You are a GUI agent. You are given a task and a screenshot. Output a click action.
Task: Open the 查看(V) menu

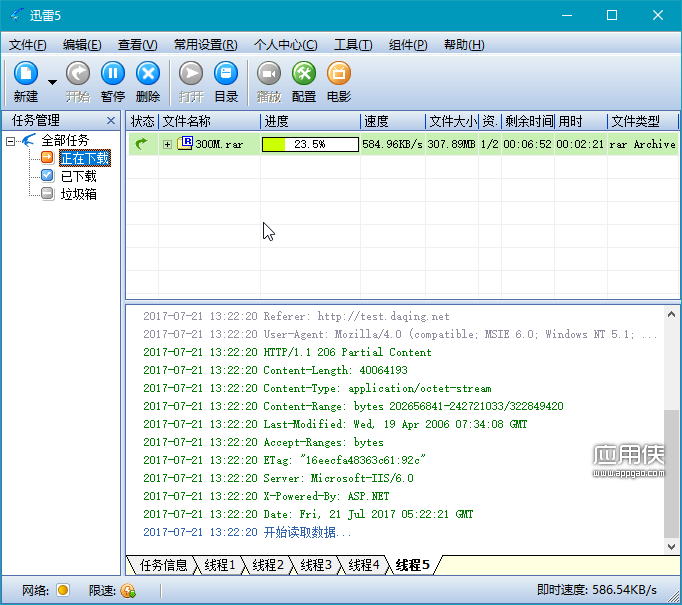tap(137, 45)
